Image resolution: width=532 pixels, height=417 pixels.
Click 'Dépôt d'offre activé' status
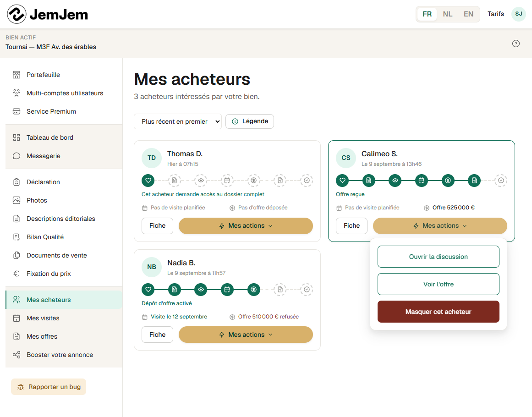[x=167, y=303]
